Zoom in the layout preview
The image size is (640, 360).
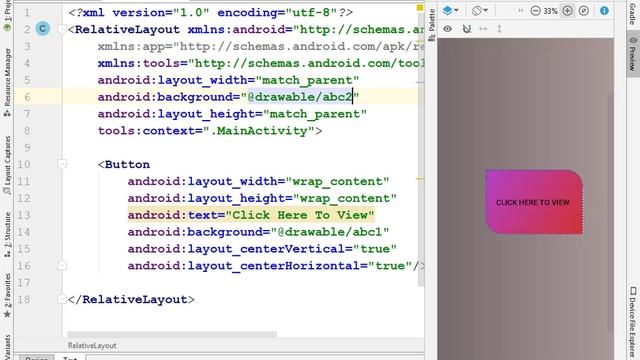567,11
